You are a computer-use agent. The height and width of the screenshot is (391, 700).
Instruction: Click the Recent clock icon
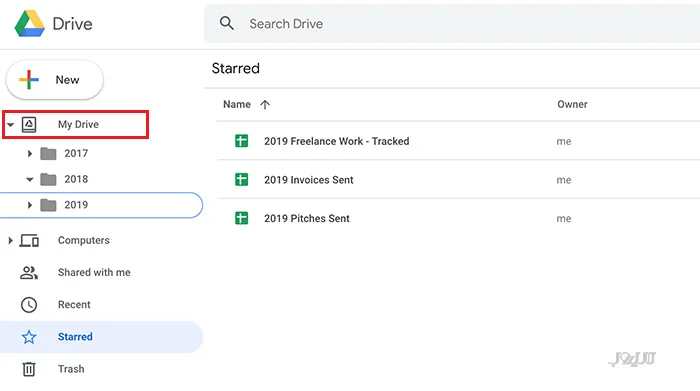tap(29, 305)
